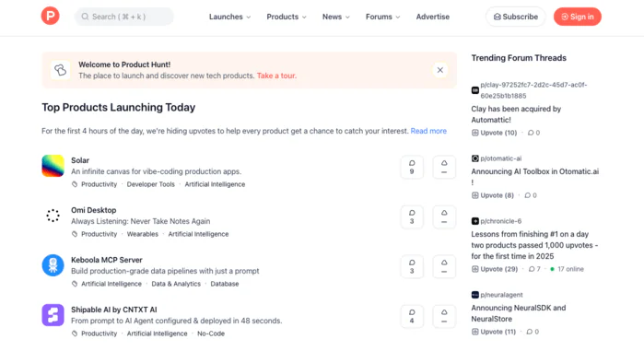Upvote the Solar product
The height and width of the screenshot is (351, 644).
click(444, 167)
